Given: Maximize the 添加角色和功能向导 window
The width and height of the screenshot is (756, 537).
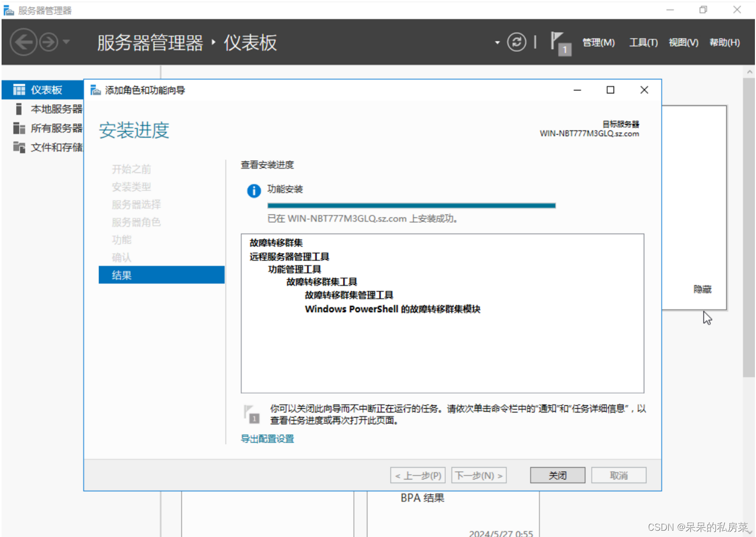Looking at the screenshot, I should click(x=610, y=90).
